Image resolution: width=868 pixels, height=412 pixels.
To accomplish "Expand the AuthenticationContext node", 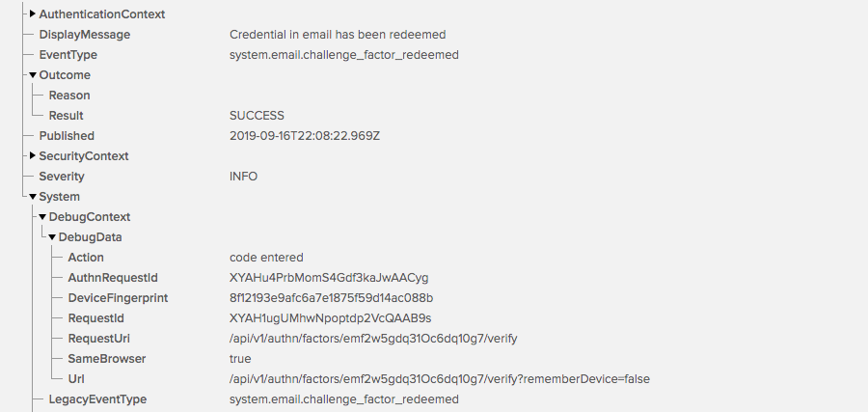I will click(x=33, y=14).
